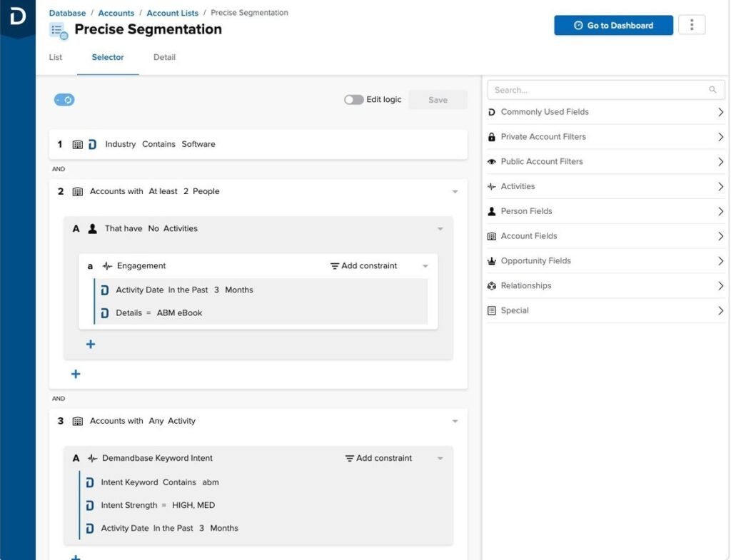This screenshot has width=731, height=560.
Task: Click Add constraint on Engagement row
Action: [x=363, y=266]
